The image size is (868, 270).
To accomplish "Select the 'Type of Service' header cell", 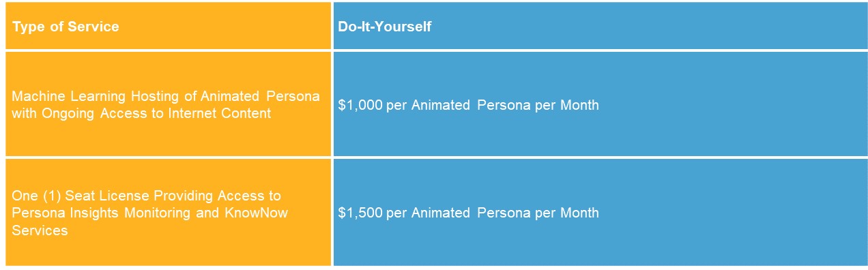I will click(x=168, y=27).
